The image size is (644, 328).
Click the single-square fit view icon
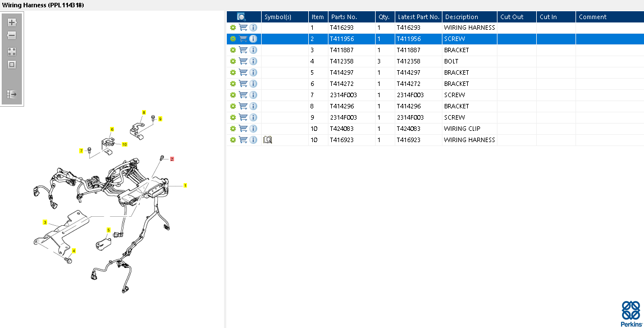[x=12, y=65]
